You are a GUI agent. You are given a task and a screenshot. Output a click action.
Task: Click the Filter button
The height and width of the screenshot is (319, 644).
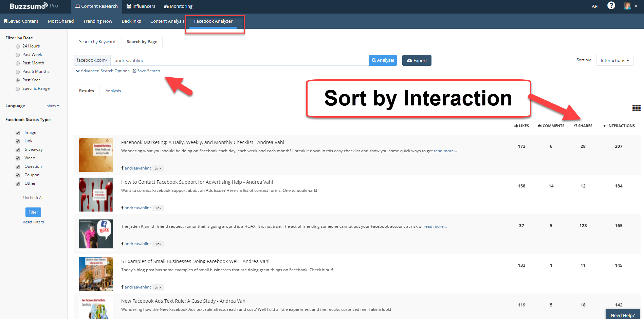point(33,212)
